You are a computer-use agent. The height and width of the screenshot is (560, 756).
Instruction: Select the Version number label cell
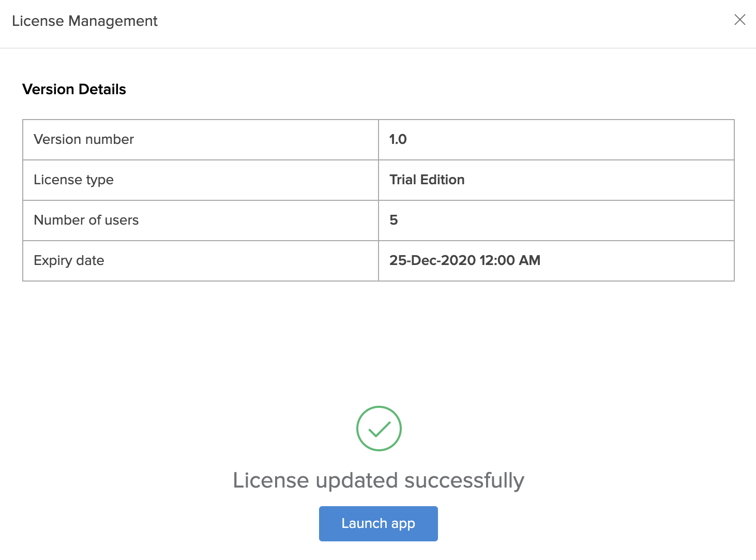tap(84, 139)
